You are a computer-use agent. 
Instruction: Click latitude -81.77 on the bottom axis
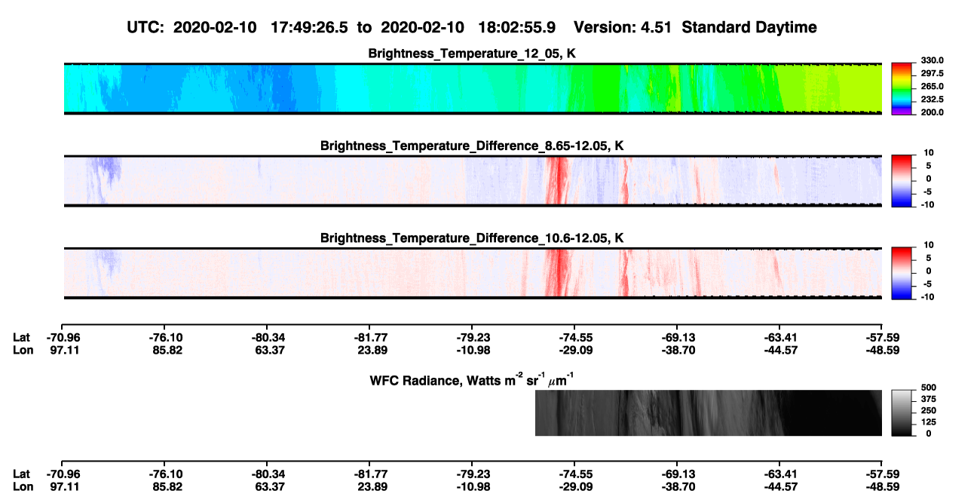point(371,474)
